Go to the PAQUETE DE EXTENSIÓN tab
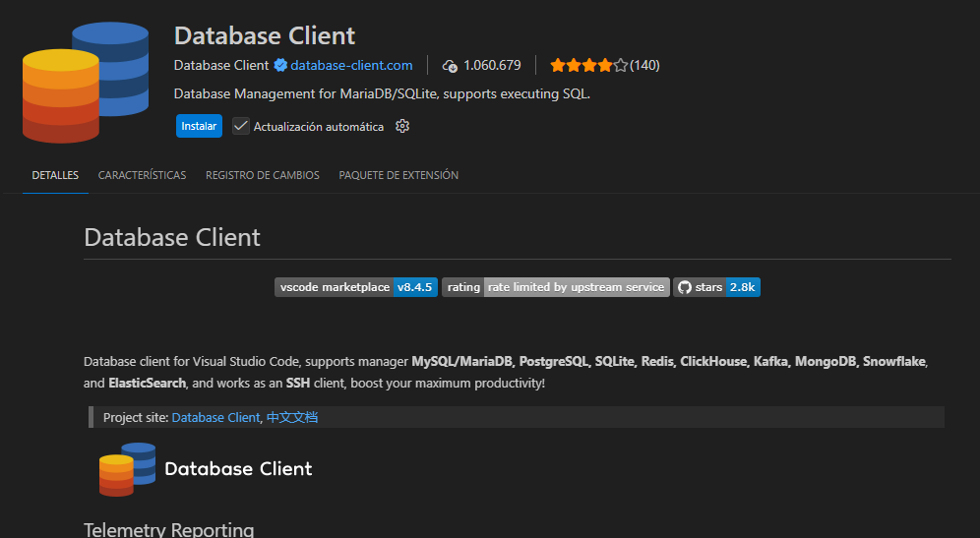Screen dimensions: 980x538 pos(398,175)
